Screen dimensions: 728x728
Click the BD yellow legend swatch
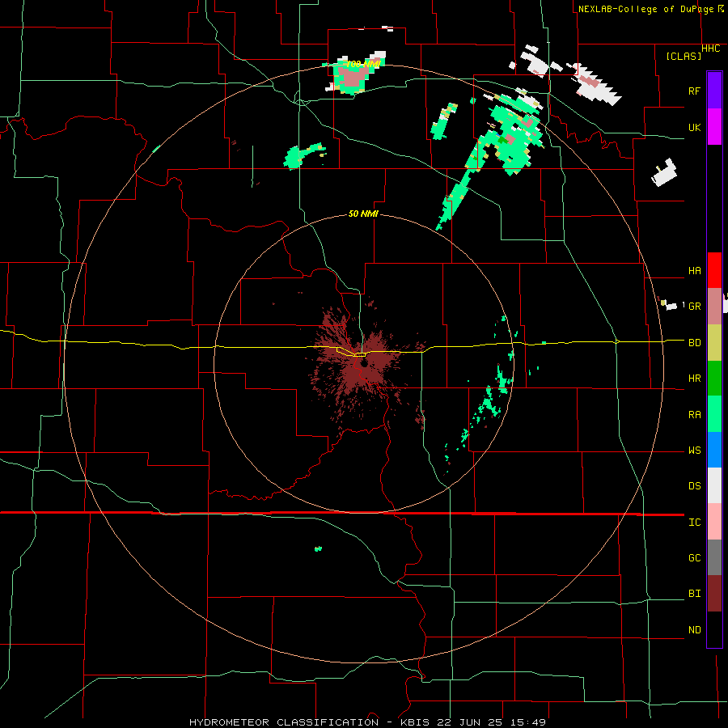(714, 343)
